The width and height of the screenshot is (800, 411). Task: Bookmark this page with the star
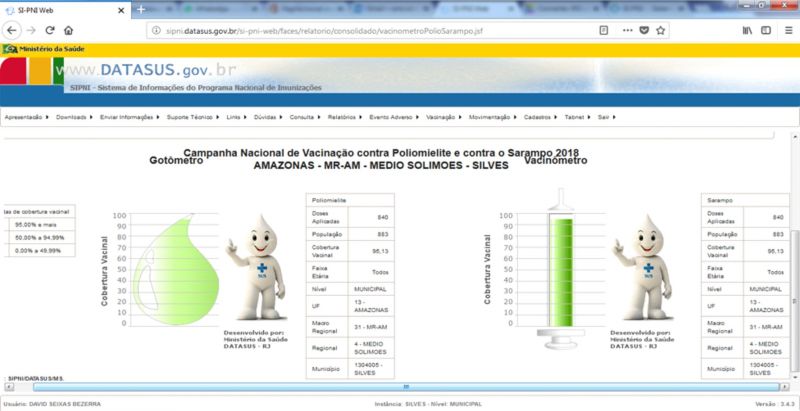(660, 31)
